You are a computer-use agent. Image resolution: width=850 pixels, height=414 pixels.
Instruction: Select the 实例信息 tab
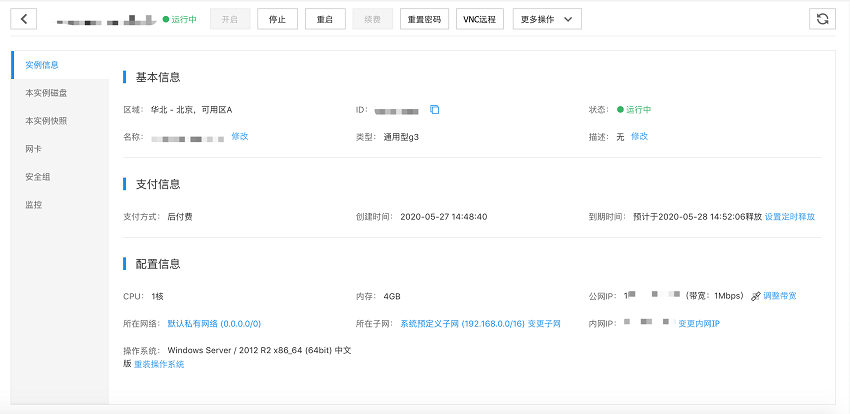pyautogui.click(x=42, y=65)
